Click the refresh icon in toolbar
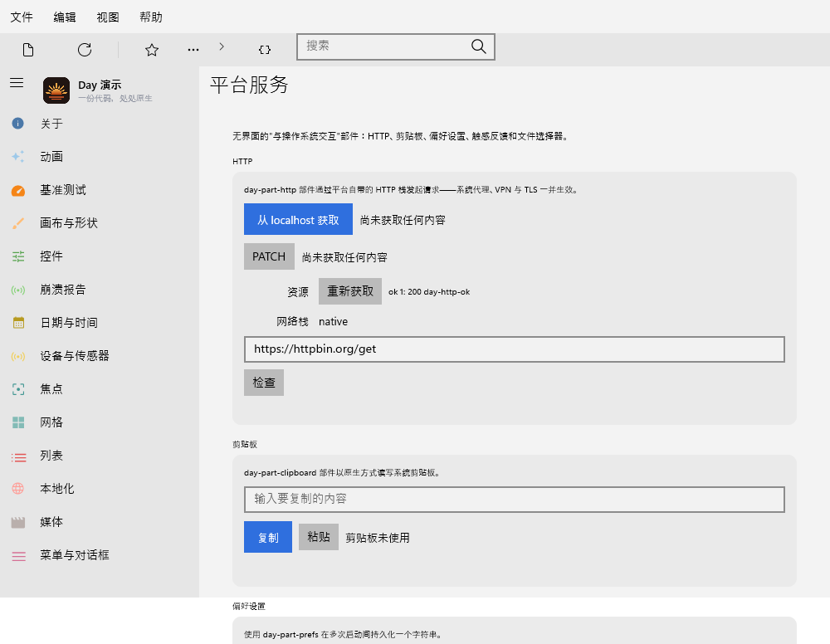Viewport: 830px width, 644px height. tap(85, 50)
